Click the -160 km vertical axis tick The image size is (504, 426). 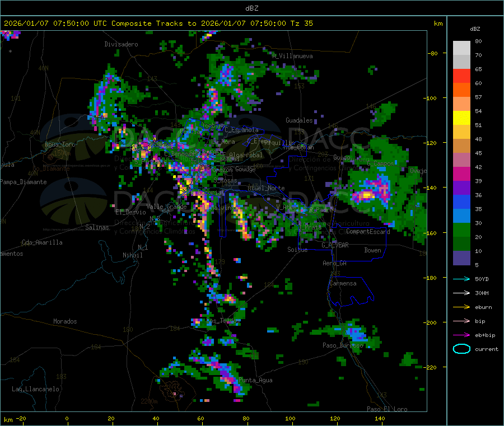pos(430,233)
